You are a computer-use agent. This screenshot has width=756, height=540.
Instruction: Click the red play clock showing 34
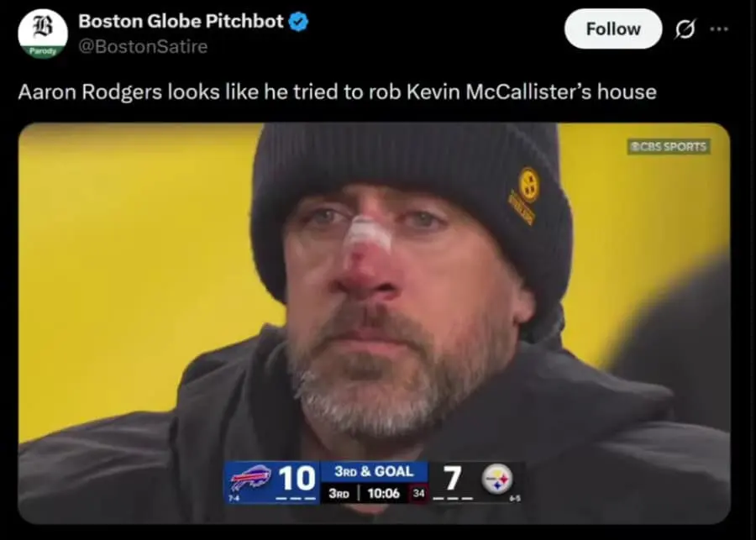[417, 493]
